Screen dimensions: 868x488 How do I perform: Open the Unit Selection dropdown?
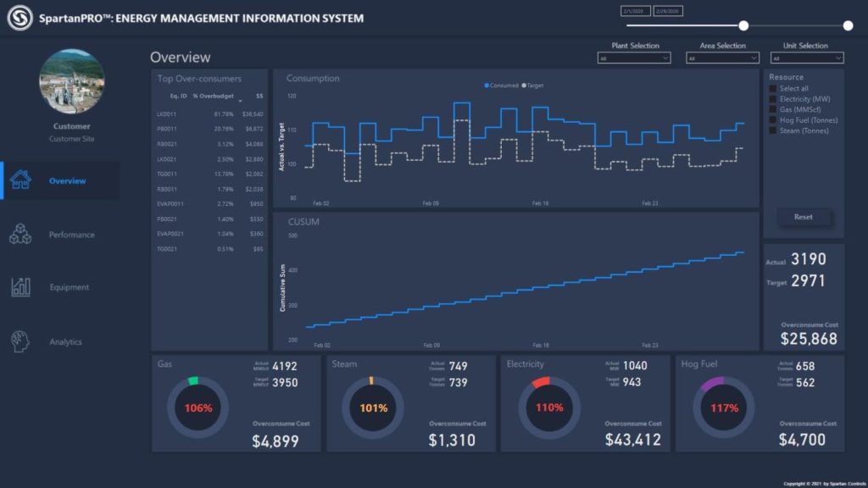pyautogui.click(x=806, y=58)
